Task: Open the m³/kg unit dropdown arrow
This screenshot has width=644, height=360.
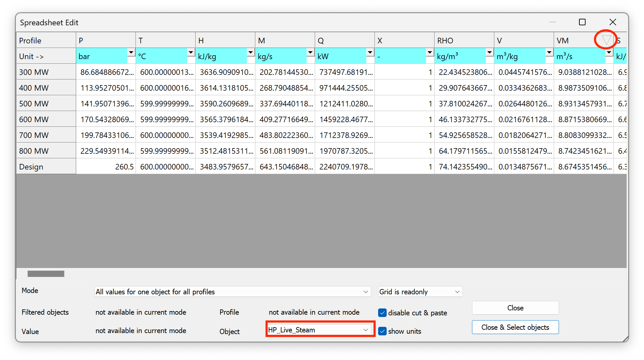Action: click(x=549, y=53)
